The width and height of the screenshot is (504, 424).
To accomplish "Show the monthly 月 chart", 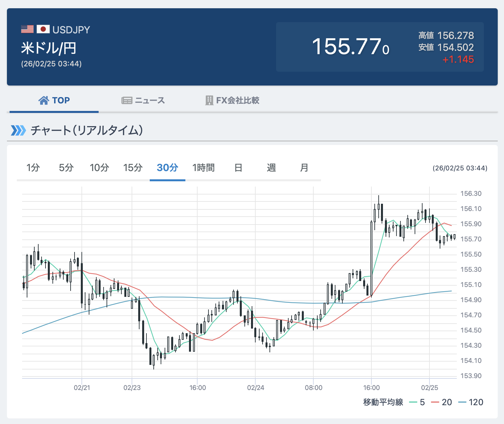I will tap(304, 168).
